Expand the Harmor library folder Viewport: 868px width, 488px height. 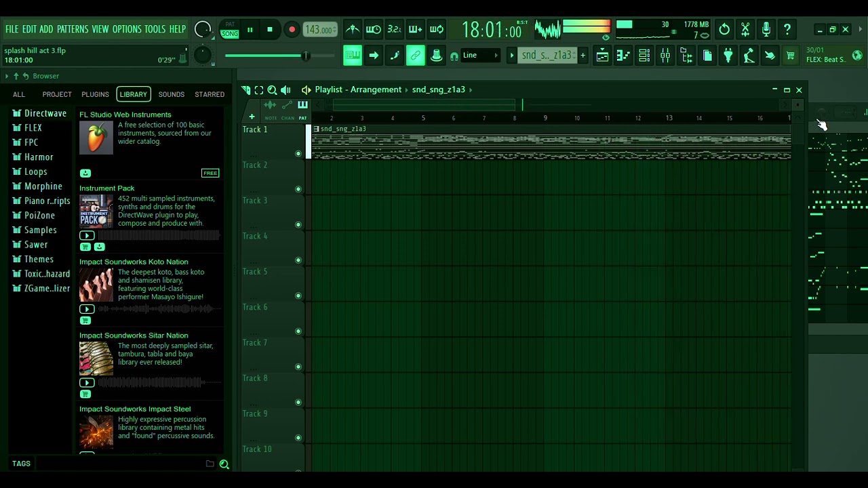pyautogui.click(x=33, y=157)
